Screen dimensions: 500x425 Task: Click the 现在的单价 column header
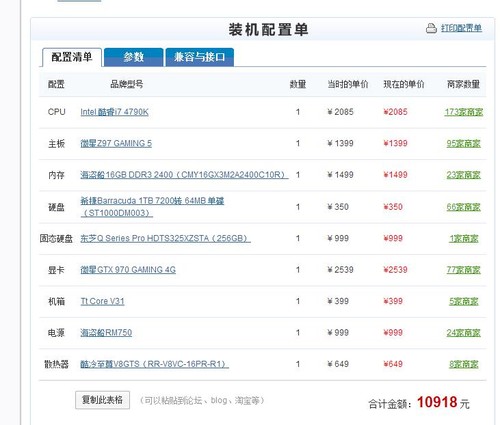(x=404, y=84)
